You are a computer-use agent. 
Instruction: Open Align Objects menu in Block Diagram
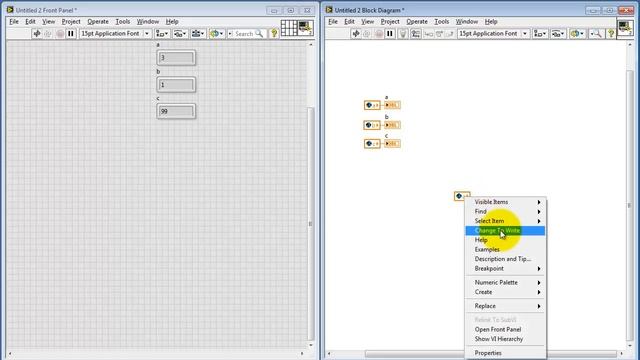[x=540, y=33]
